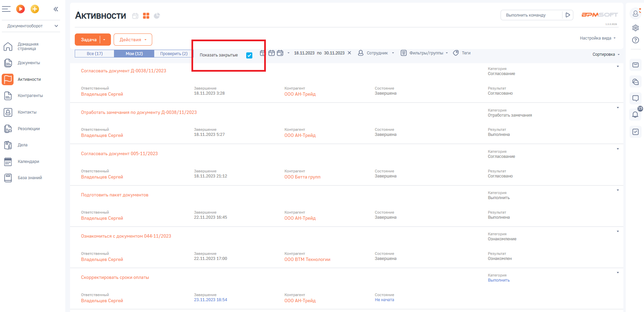Switch to tile list view icon

tap(146, 16)
